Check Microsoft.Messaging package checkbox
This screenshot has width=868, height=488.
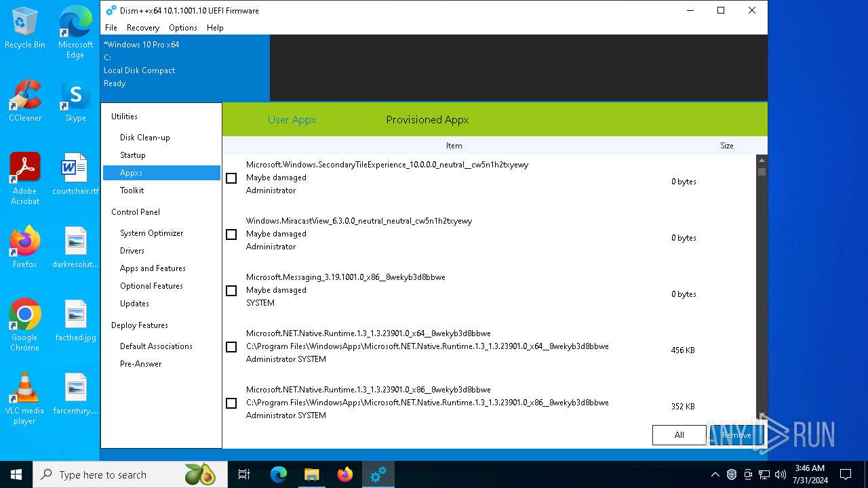click(231, 291)
